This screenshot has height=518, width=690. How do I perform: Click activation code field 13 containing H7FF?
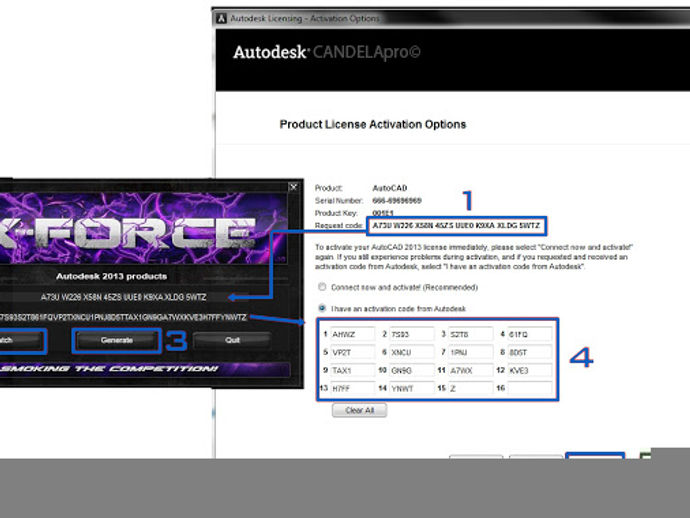coord(352,389)
